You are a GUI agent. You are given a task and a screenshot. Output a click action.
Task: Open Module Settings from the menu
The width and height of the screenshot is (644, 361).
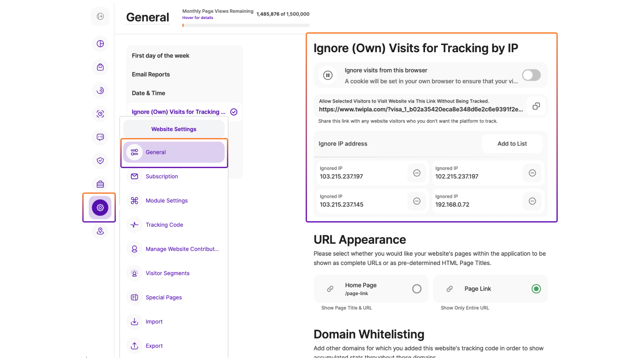pyautogui.click(x=166, y=201)
